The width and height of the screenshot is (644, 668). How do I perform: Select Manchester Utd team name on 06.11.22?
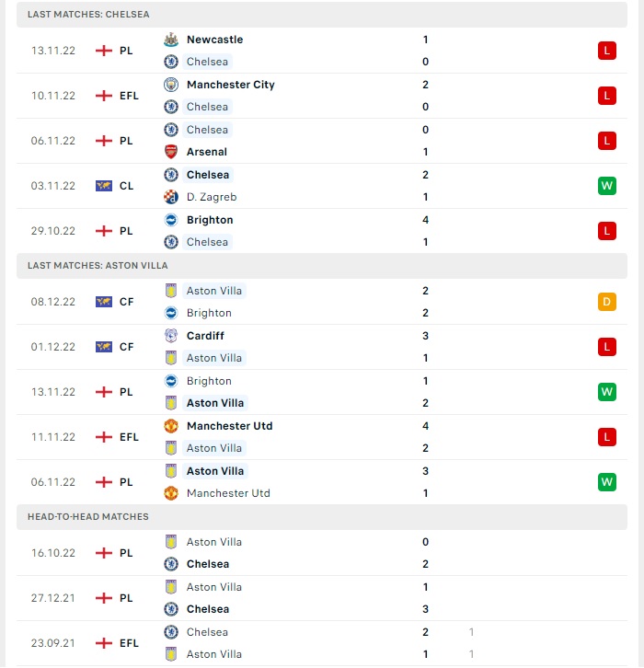point(228,493)
